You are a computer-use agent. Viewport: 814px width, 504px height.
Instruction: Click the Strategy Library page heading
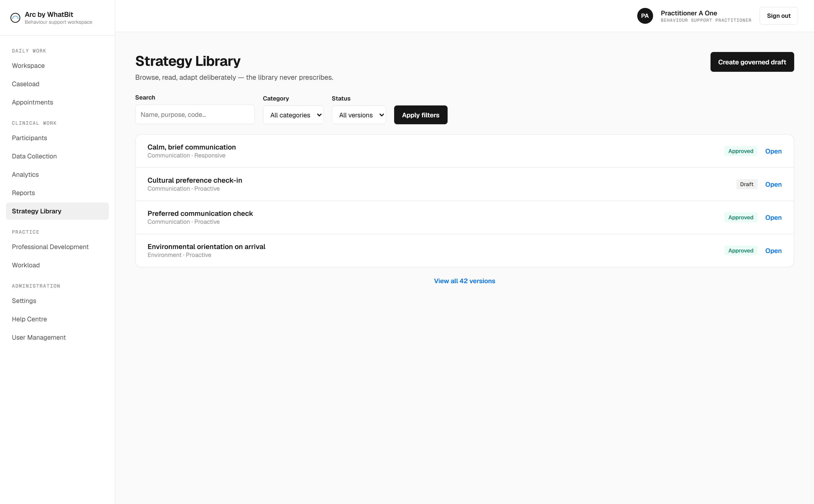(x=188, y=61)
